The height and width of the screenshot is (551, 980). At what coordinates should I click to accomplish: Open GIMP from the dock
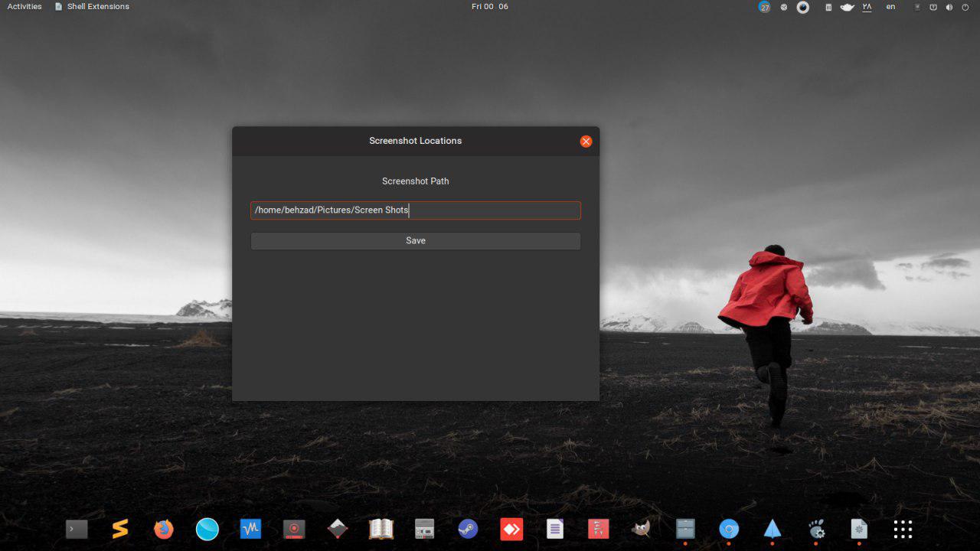coord(642,529)
